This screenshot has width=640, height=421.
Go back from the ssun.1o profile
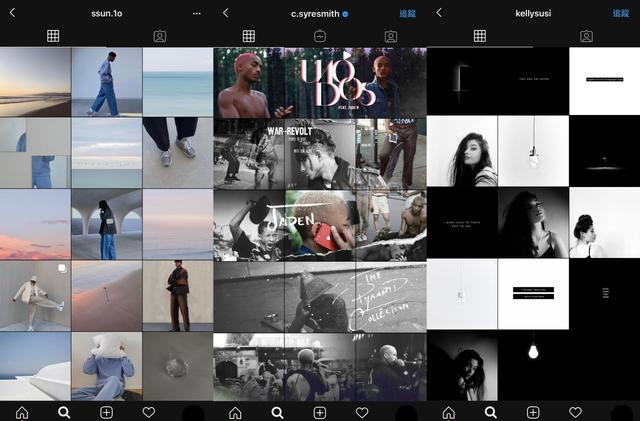coord(12,13)
